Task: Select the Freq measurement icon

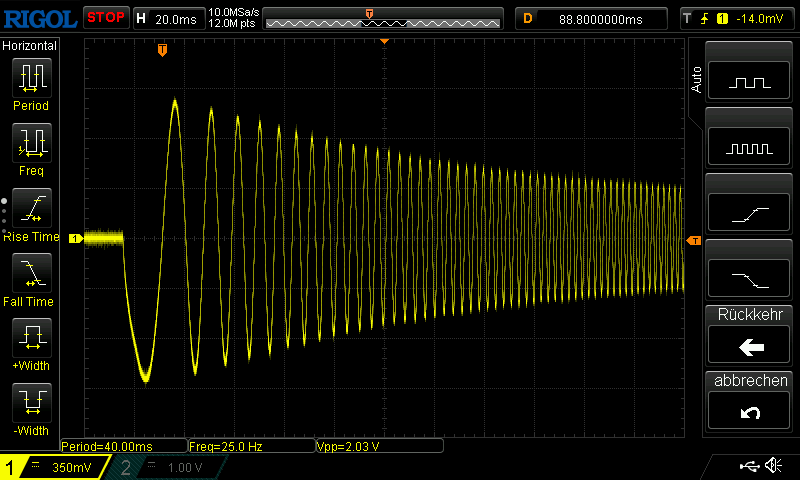Action: 31,143
